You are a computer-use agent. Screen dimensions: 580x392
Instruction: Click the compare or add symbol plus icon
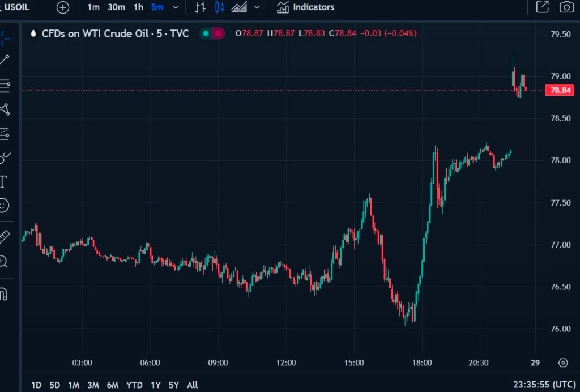point(63,7)
